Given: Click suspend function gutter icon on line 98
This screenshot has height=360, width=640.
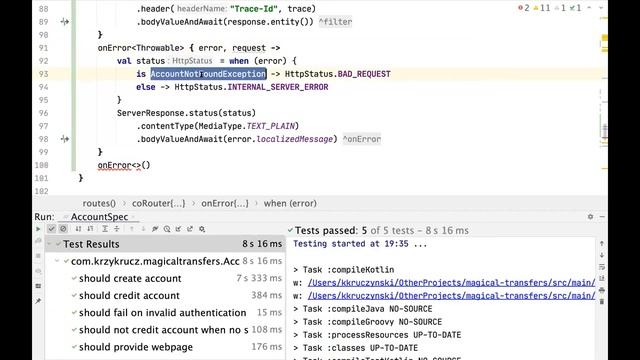Looking at the screenshot, I should click(x=64, y=139).
